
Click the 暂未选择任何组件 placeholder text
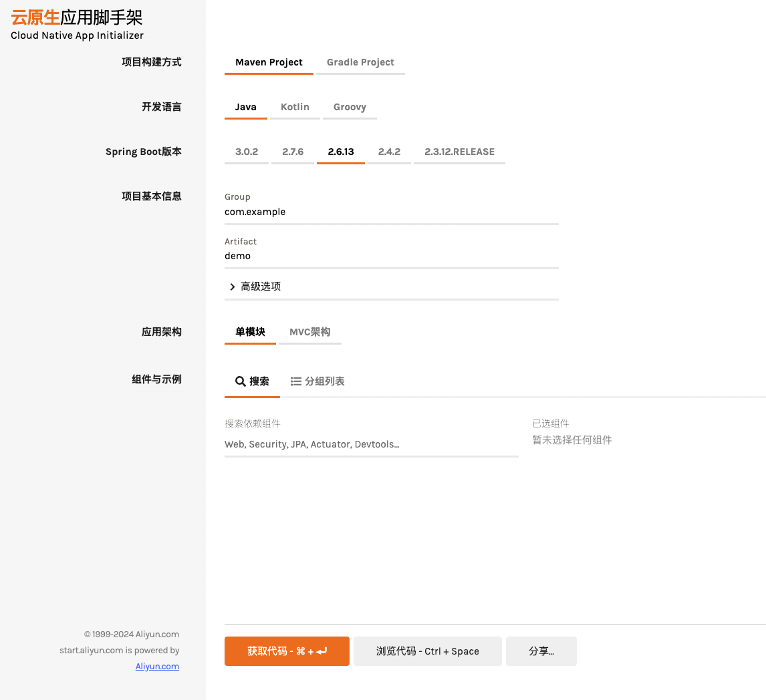(572, 440)
